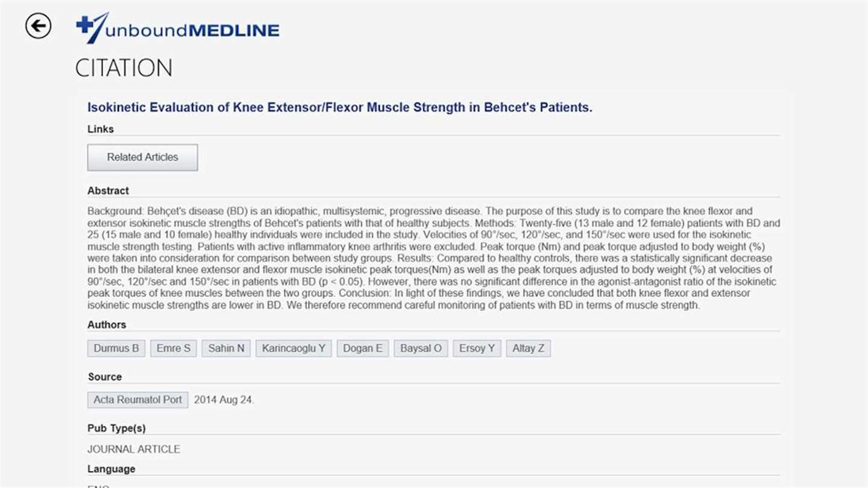
Task: Click the back arrow icon
Action: pos(38,26)
